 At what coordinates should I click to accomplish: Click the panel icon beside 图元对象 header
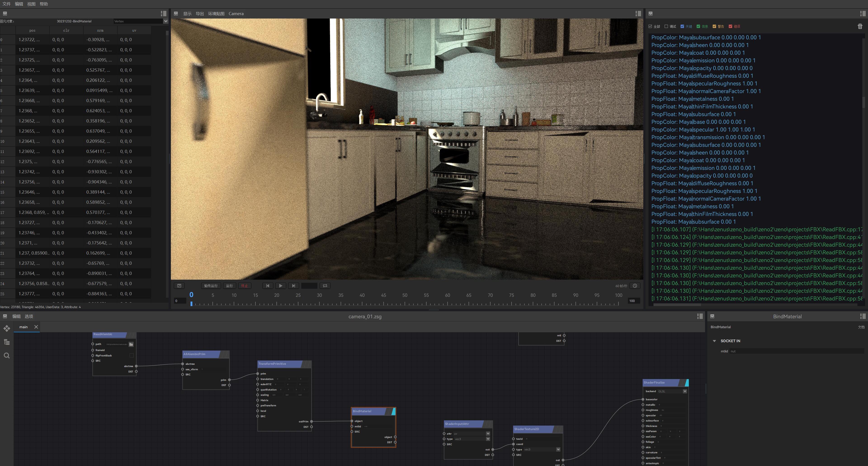5,14
